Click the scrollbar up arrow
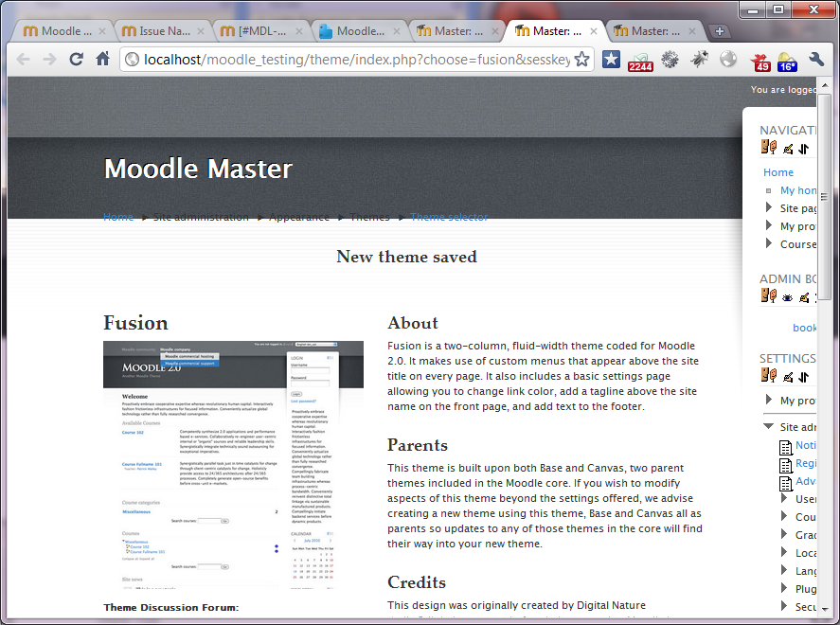 point(825,85)
